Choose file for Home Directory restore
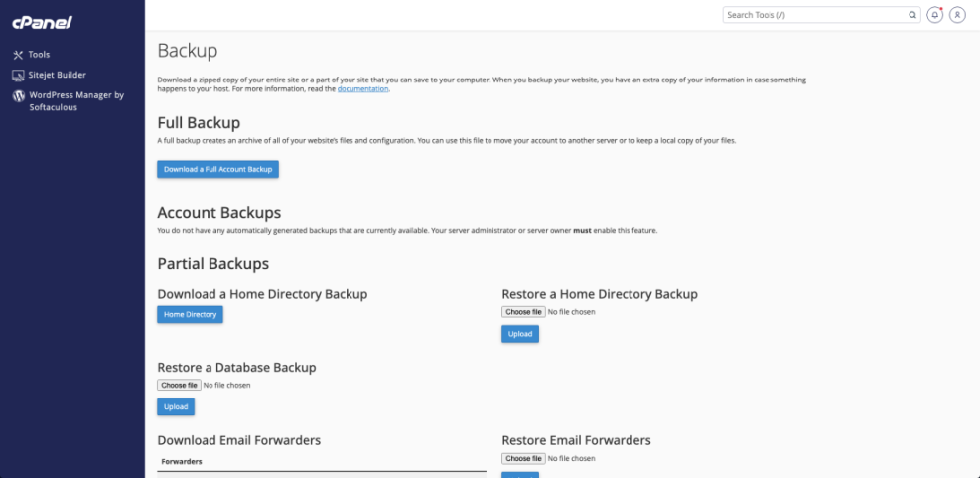Screen dimensions: 980x478 coord(523,312)
